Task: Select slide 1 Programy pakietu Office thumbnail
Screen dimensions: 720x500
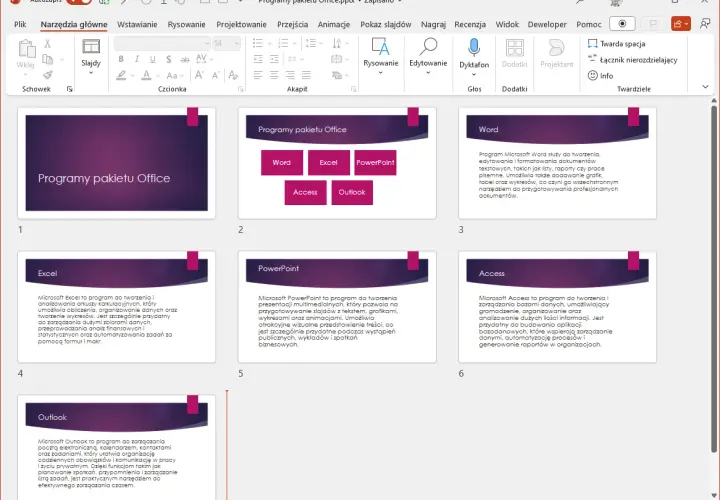Action: [x=117, y=163]
